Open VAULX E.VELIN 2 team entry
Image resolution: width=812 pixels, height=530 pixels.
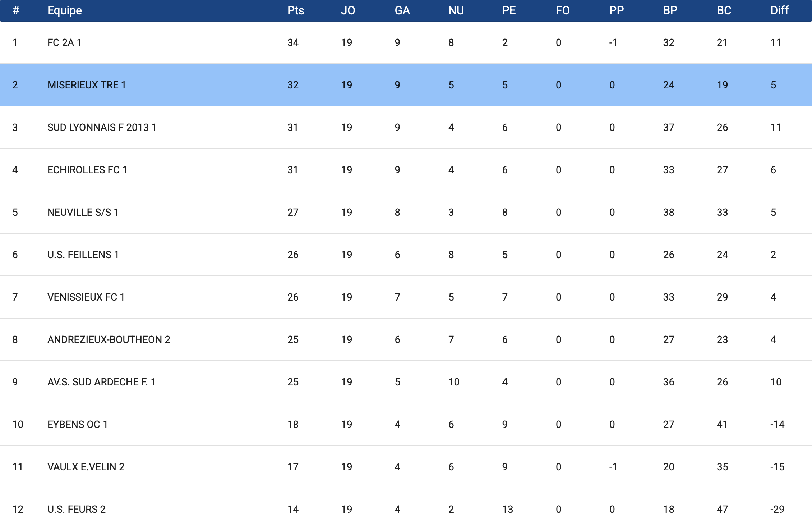[x=86, y=467]
